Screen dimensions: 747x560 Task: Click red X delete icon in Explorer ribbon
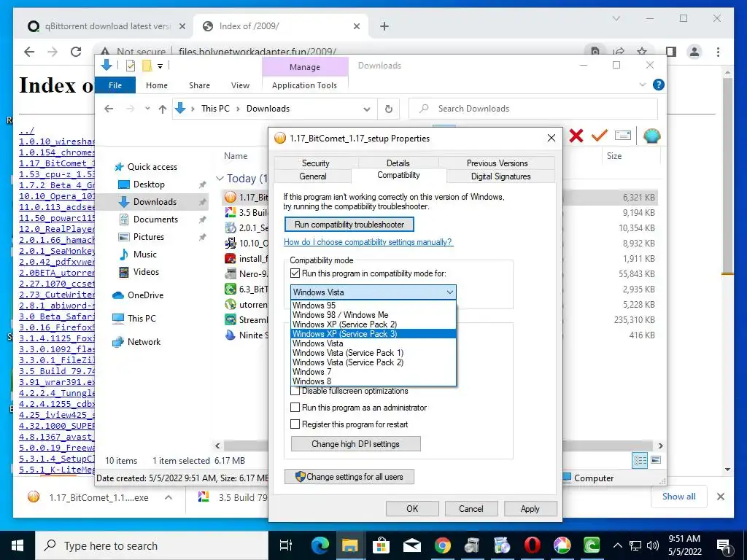pos(576,136)
